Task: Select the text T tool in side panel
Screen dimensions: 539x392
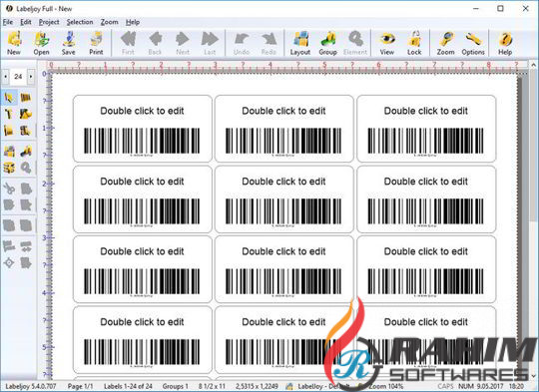Action: 9,114
